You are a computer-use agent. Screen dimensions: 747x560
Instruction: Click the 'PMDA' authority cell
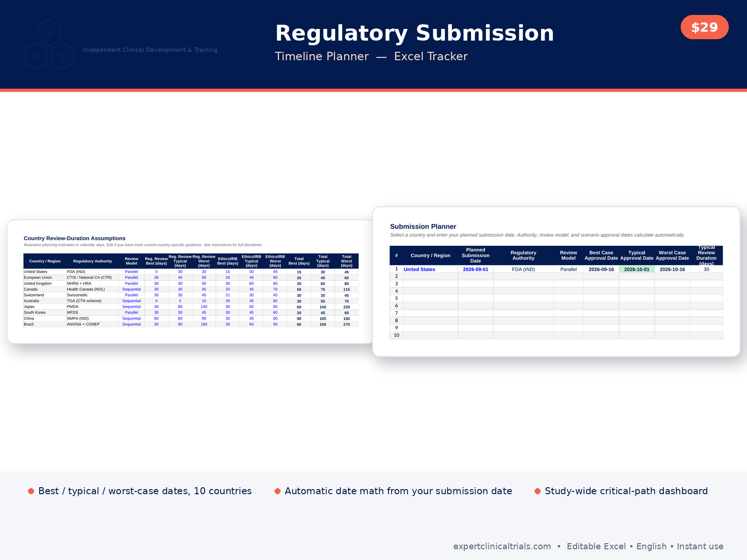pyautogui.click(x=92, y=307)
